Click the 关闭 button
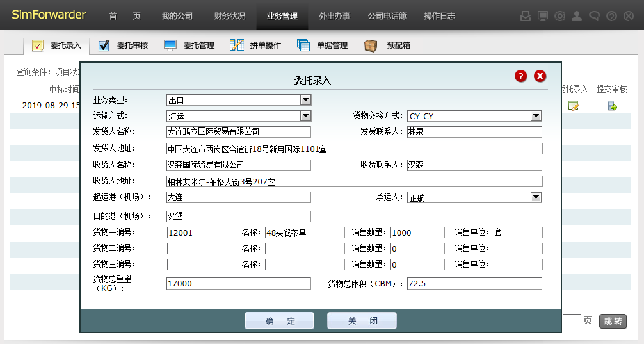644x344 pixels. point(362,321)
